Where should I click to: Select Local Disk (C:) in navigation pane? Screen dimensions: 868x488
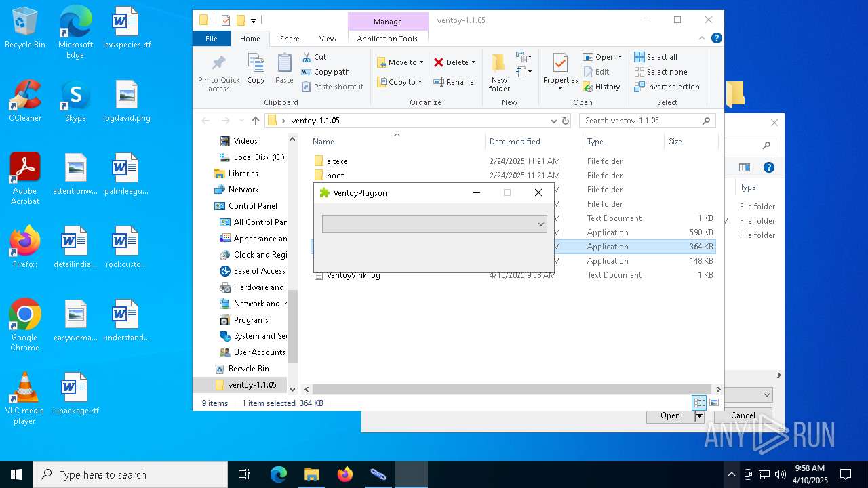(x=258, y=157)
